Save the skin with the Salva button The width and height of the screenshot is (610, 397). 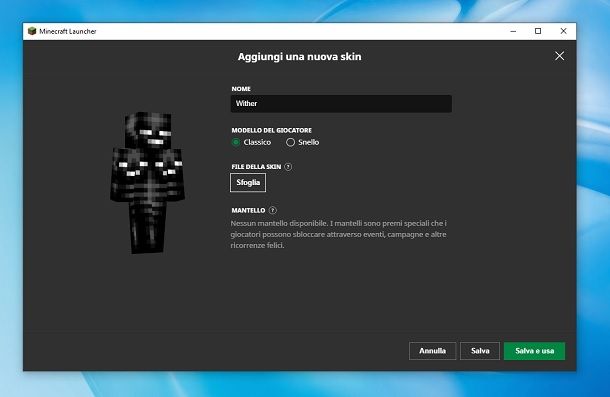click(x=480, y=351)
